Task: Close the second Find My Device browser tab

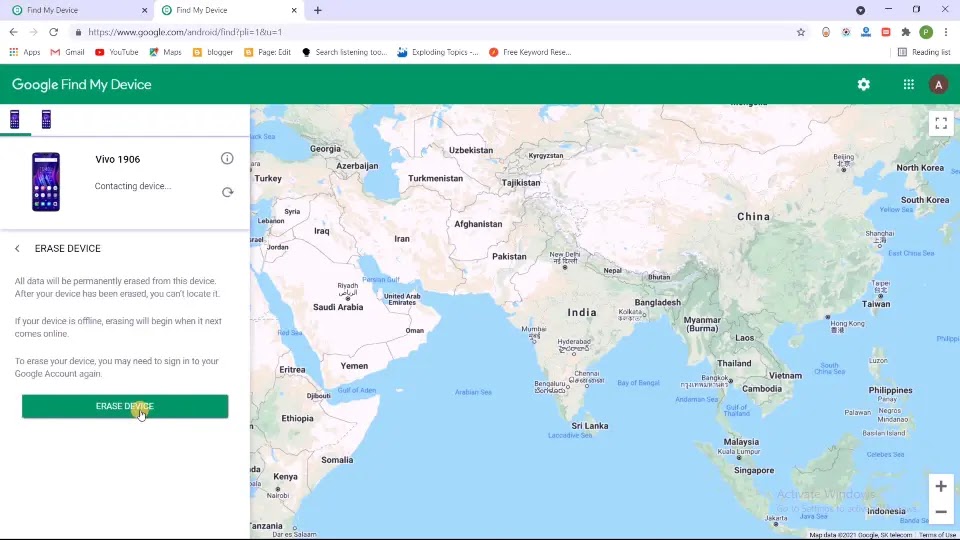Action: point(294,10)
